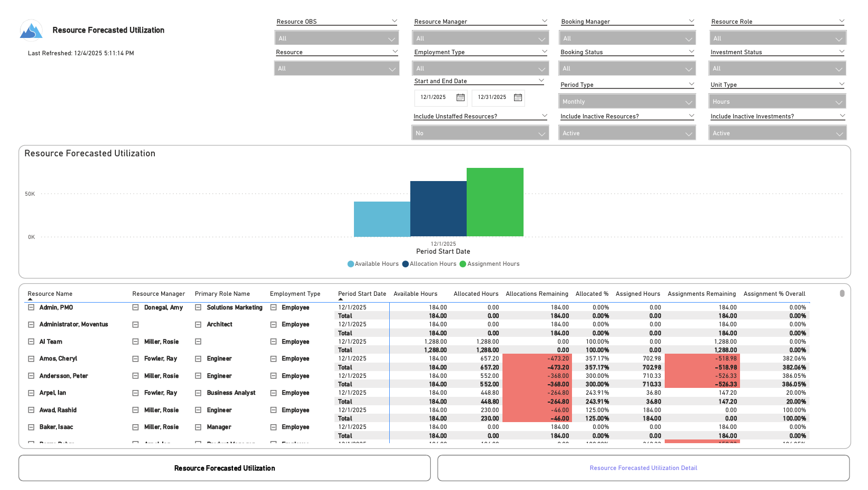868x490 pixels.
Task: Open the start date calendar picker icon
Action: tap(460, 97)
